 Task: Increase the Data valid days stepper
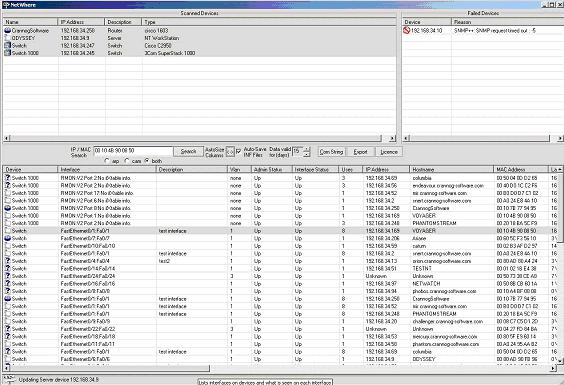pos(306,149)
